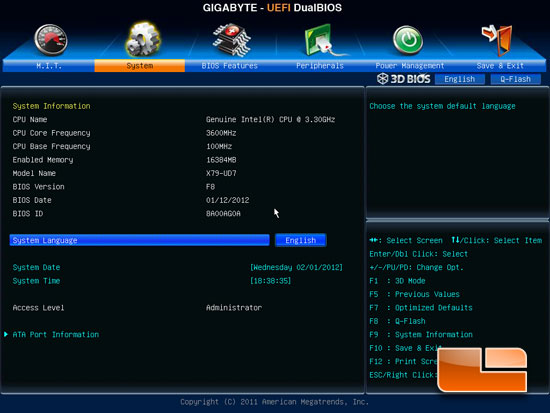
Task: Click help text Choose the system default language
Action: (x=442, y=106)
